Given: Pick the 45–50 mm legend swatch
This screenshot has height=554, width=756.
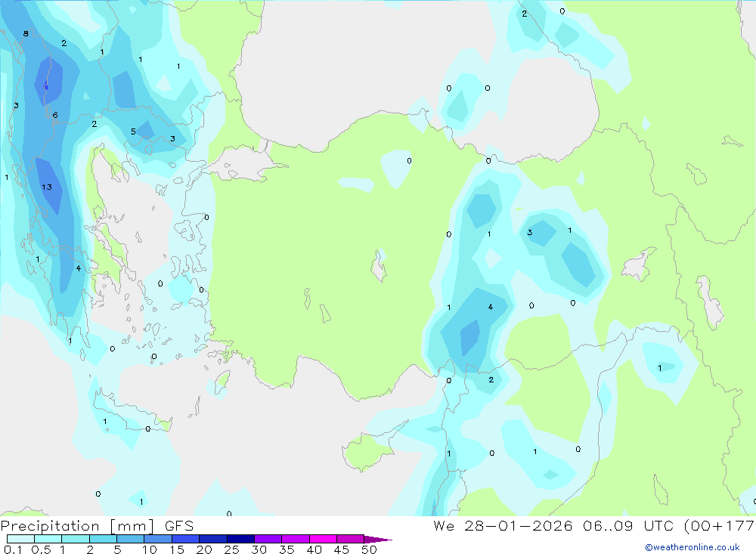Looking at the screenshot, I should click(350, 539).
